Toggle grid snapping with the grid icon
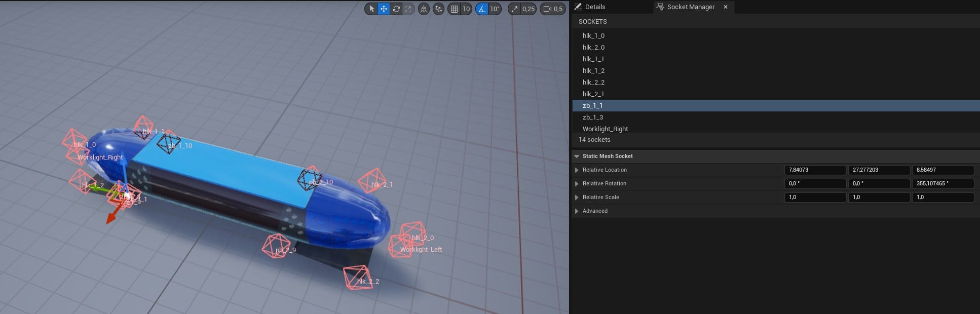Screen dimensions: 980x314 [454, 9]
